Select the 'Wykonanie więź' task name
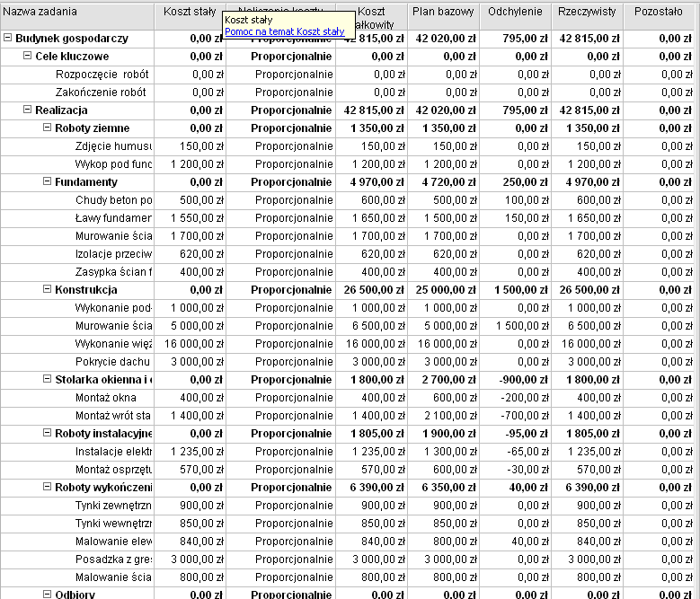The image size is (700, 599). coord(113,344)
